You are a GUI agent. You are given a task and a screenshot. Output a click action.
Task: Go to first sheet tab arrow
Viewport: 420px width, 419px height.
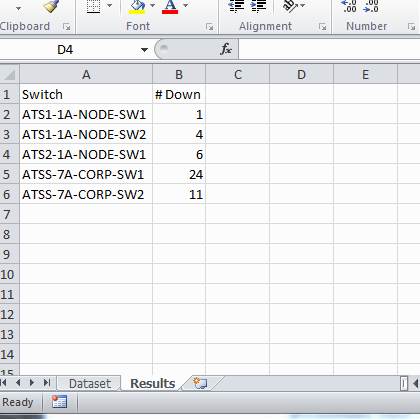(x=4, y=383)
